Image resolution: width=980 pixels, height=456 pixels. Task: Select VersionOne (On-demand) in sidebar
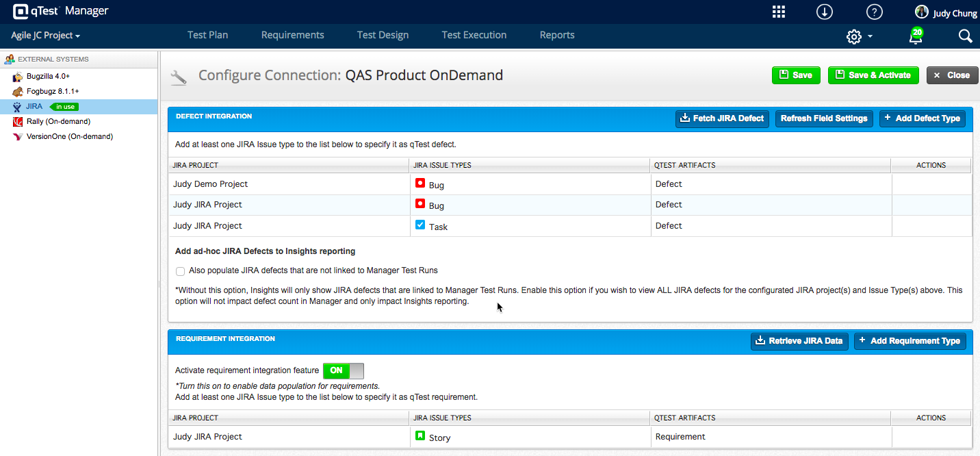[69, 136]
